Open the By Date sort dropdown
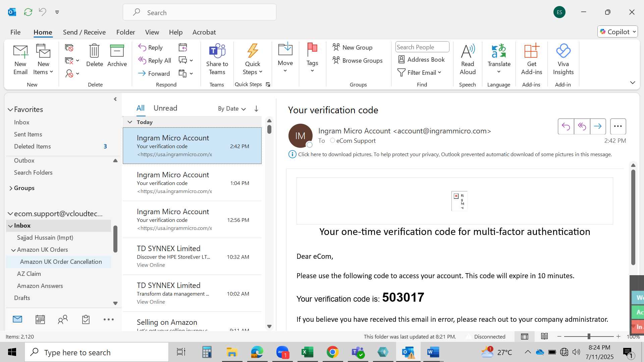This screenshot has width=644, height=362. [232, 109]
